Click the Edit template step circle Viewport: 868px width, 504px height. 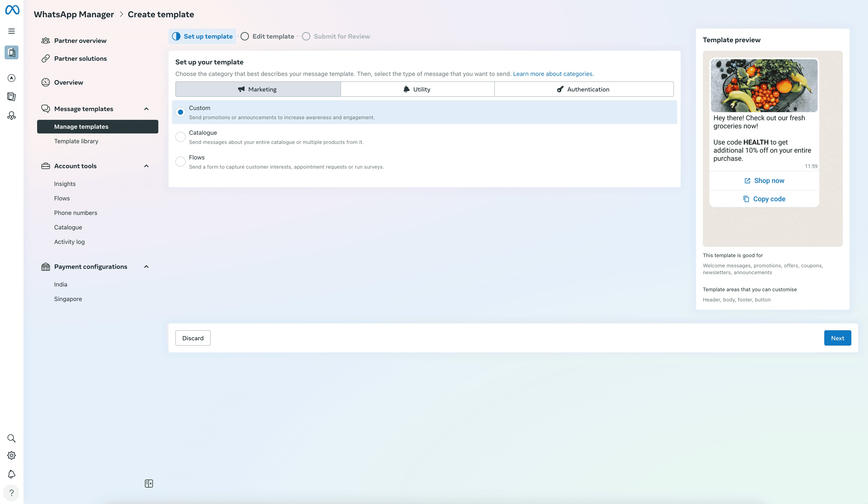[x=245, y=36]
